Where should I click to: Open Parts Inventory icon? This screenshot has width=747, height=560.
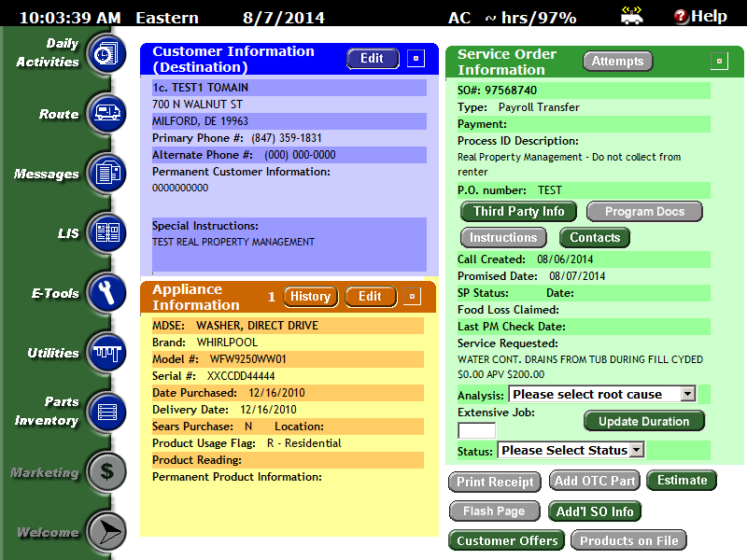(x=106, y=412)
